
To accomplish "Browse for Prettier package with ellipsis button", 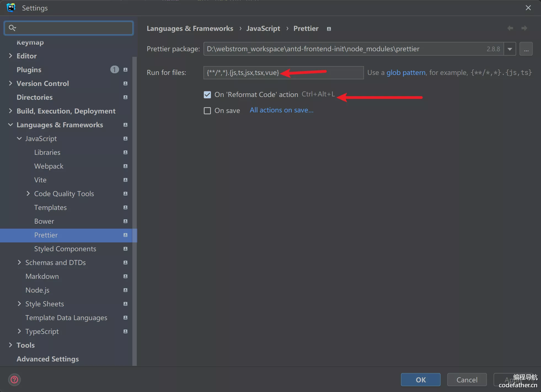I will click(x=526, y=49).
